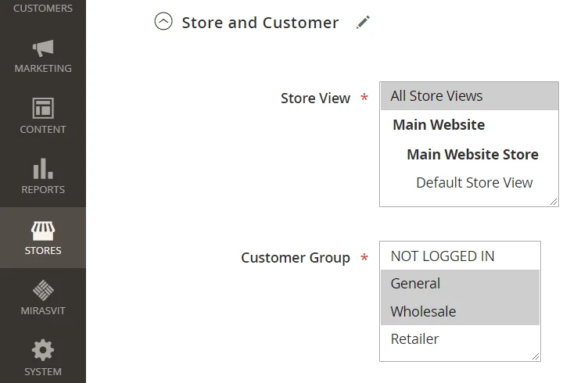Select All Store Views option
Screen dimensions: 588x383
pos(436,96)
